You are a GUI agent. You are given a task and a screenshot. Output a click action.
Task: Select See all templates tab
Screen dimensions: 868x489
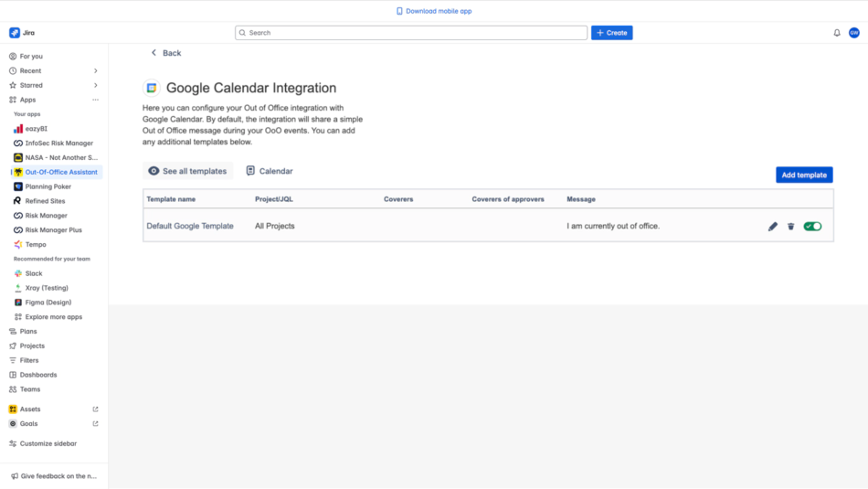pyautogui.click(x=188, y=171)
